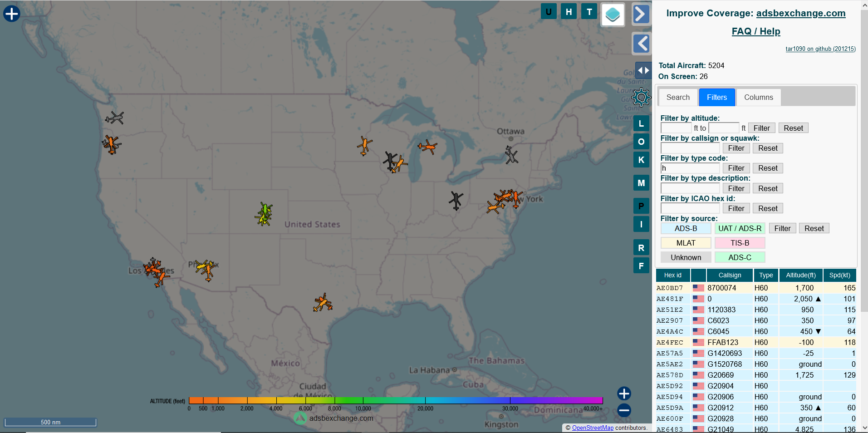Select the orange helicopter over Lake Michigan
This screenshot has height=433, width=868.
coord(427,147)
